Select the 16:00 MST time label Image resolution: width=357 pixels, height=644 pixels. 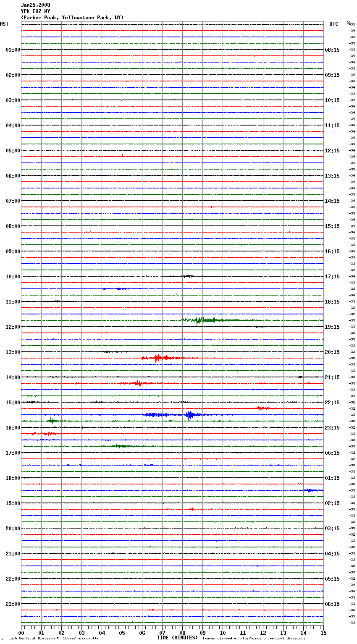[13, 428]
